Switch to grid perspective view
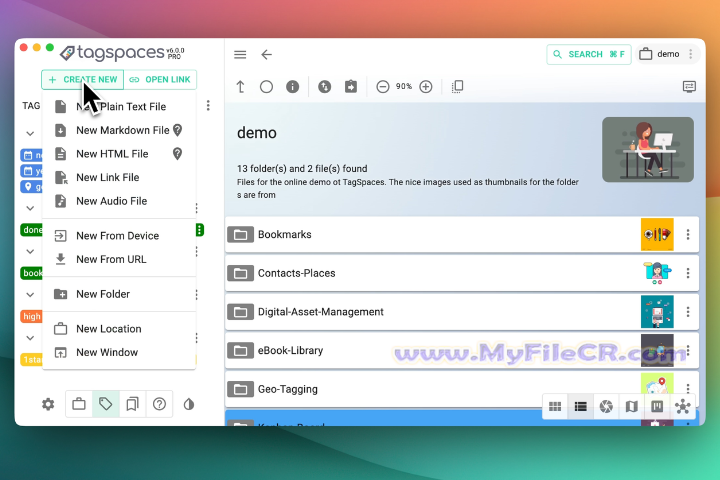This screenshot has height=480, width=720. [x=555, y=406]
